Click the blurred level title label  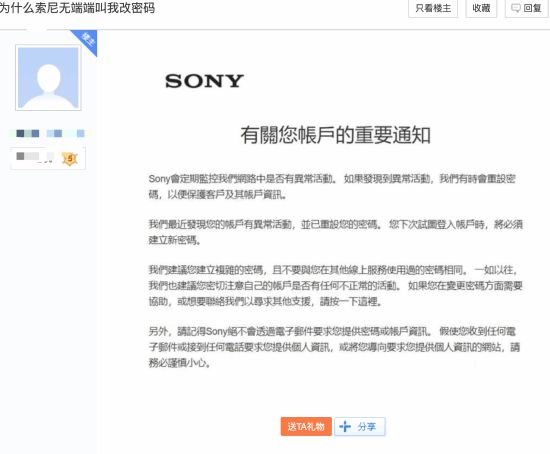tap(35, 156)
